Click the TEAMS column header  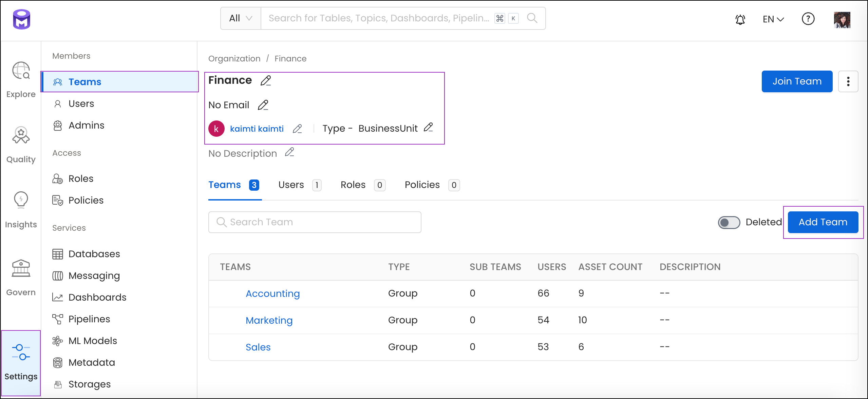click(235, 267)
